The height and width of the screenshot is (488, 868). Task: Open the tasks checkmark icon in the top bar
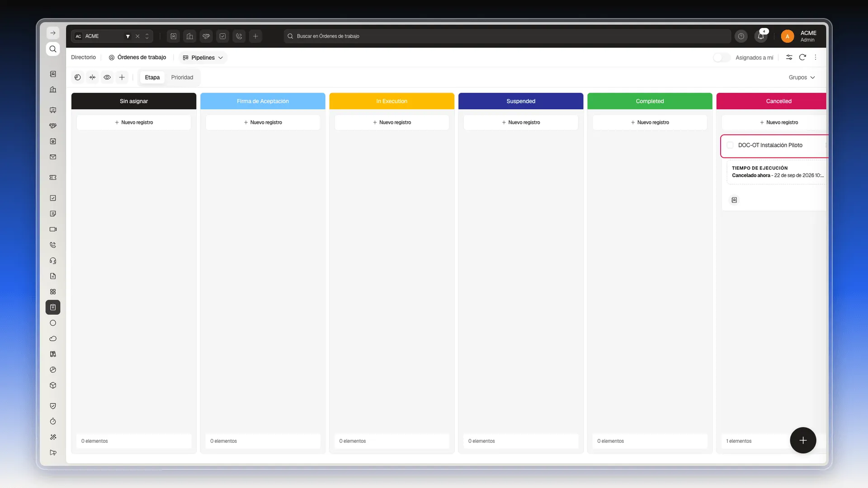pos(222,36)
